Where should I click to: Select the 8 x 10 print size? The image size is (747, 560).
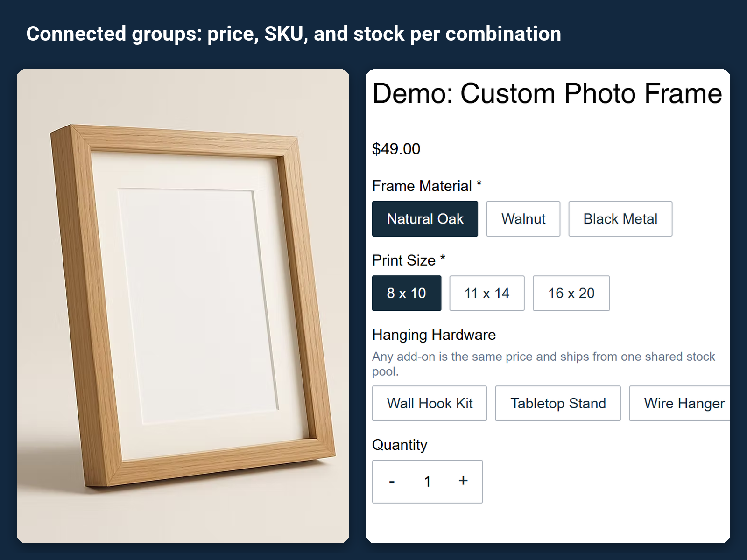coord(406,293)
